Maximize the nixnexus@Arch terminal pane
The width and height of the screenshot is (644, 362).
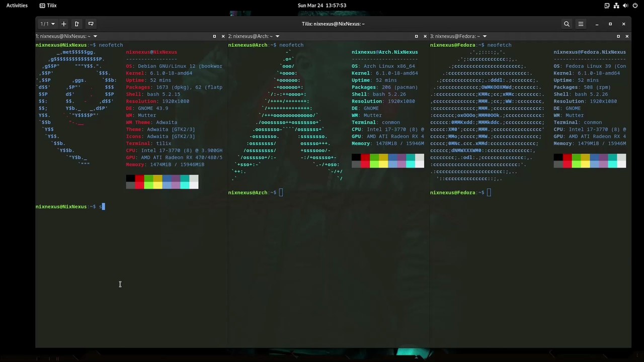[416, 36]
